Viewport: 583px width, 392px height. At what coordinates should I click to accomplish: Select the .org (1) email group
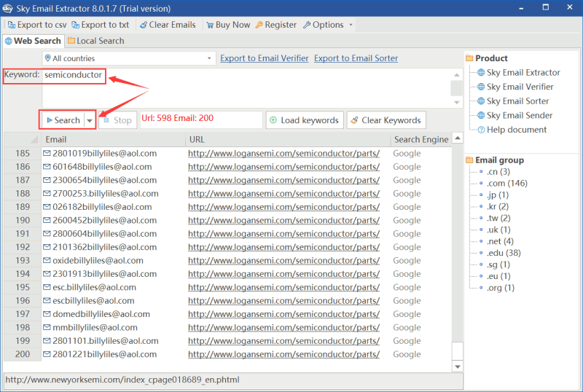[x=501, y=288]
